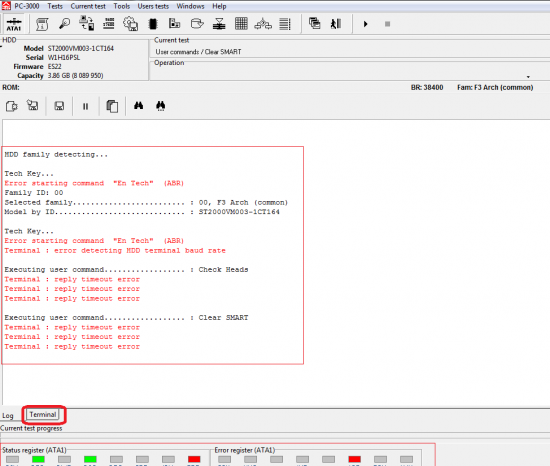Click the disk drive with arrow icon
The width and height of the screenshot is (550, 466).
[x=197, y=24]
